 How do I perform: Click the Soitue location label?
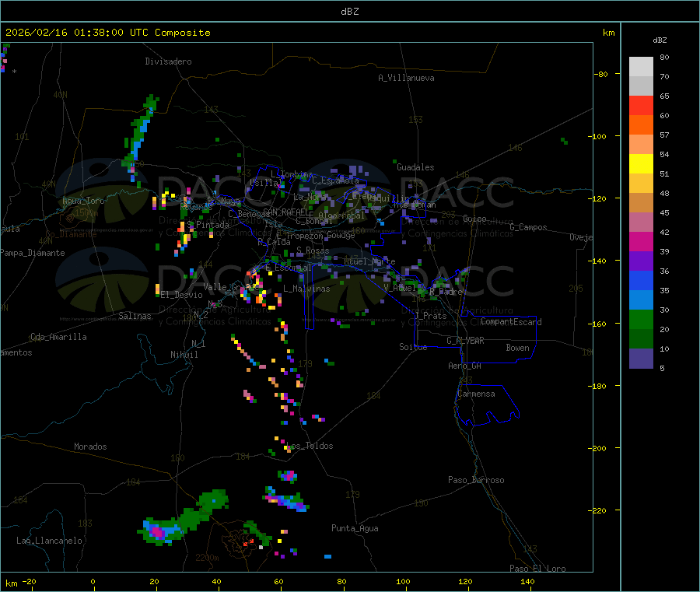(413, 347)
